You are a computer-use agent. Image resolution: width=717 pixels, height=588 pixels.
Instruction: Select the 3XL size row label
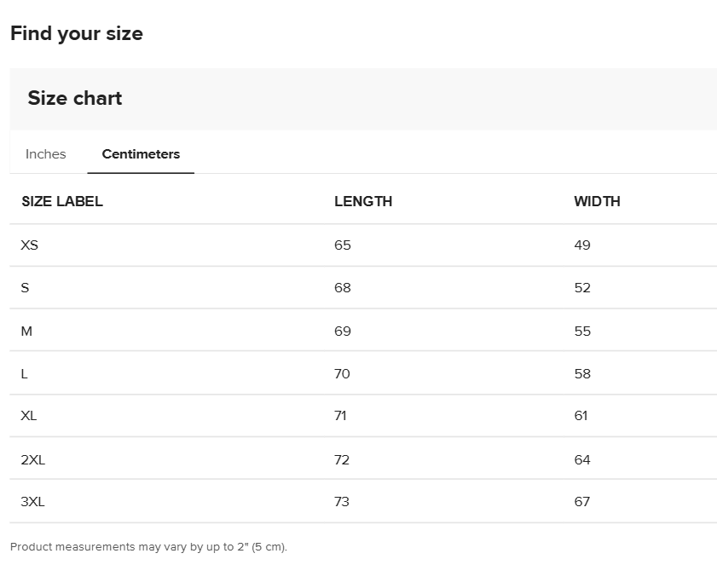point(33,502)
